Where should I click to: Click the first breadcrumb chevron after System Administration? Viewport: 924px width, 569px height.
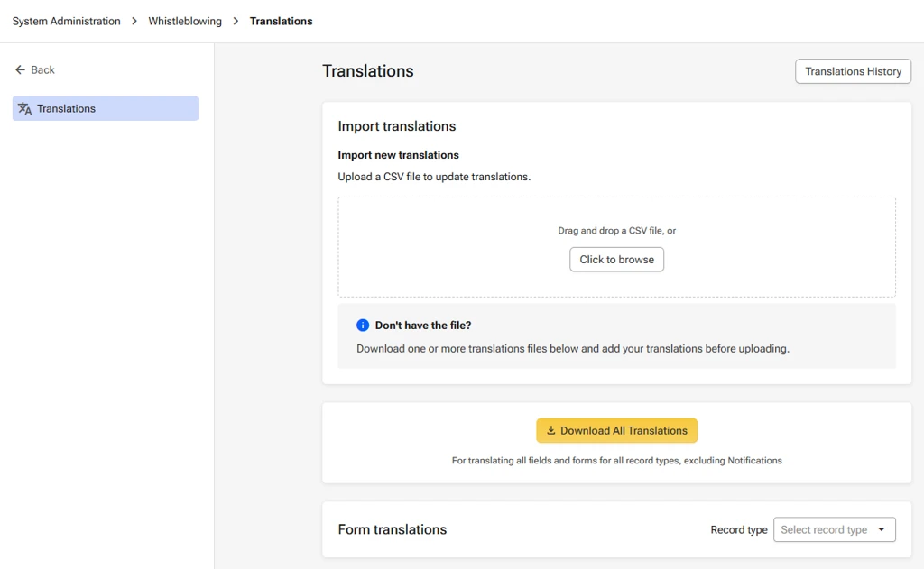pos(134,22)
